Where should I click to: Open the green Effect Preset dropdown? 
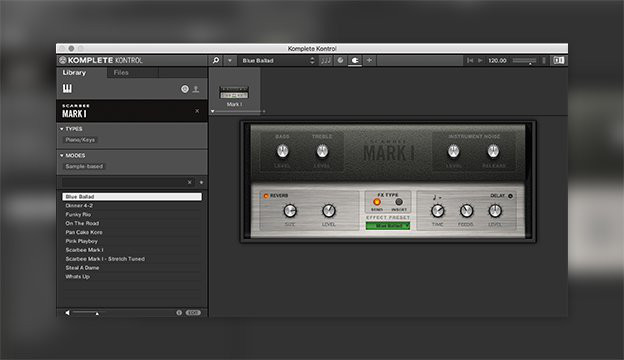(388, 226)
